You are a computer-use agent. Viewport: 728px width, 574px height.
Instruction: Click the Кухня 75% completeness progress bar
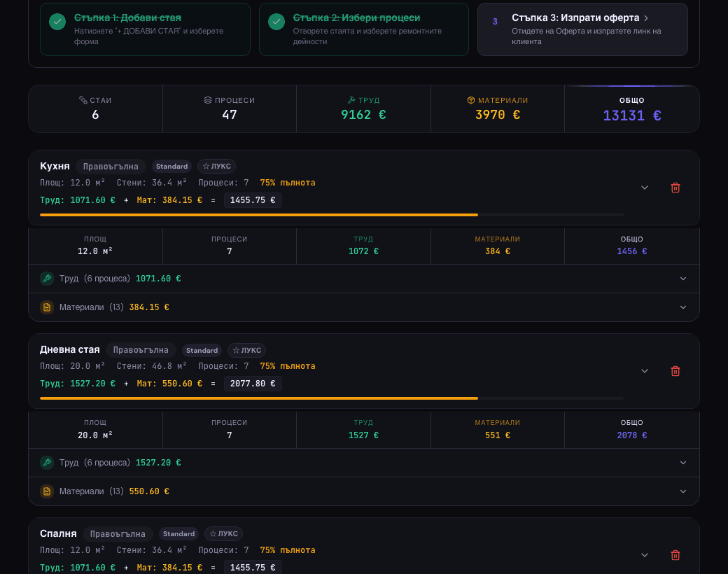(332, 215)
